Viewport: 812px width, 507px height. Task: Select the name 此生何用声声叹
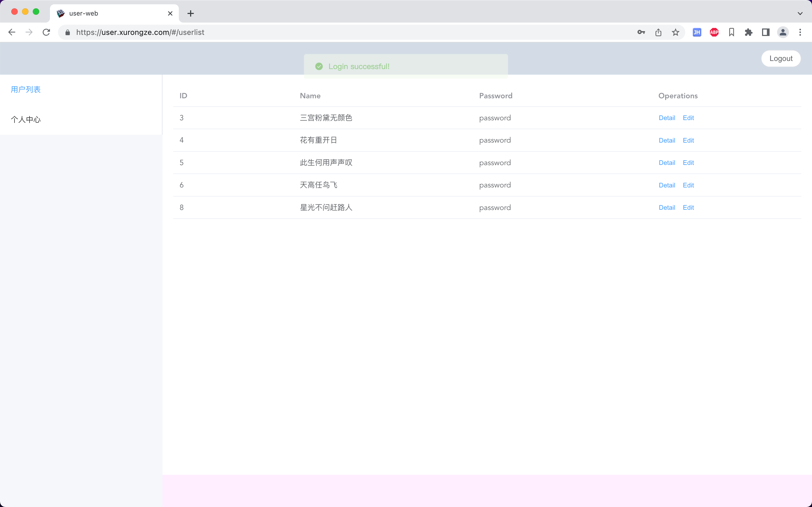326,163
